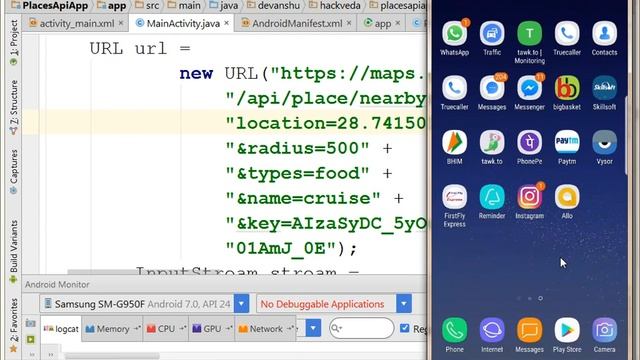Open the Play Store in dock
The height and width of the screenshot is (360, 640).
[x=567, y=330]
